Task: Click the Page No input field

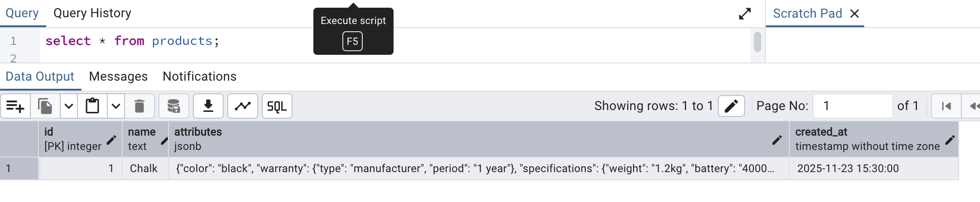Action: click(x=852, y=106)
